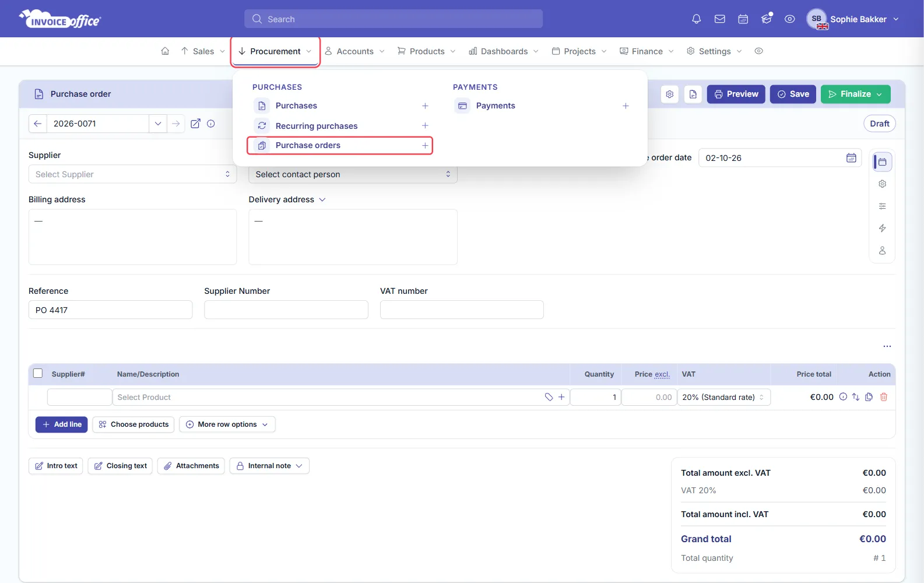This screenshot has width=924, height=583.
Task: Expand the order number dropdown chevron
Action: click(158, 124)
